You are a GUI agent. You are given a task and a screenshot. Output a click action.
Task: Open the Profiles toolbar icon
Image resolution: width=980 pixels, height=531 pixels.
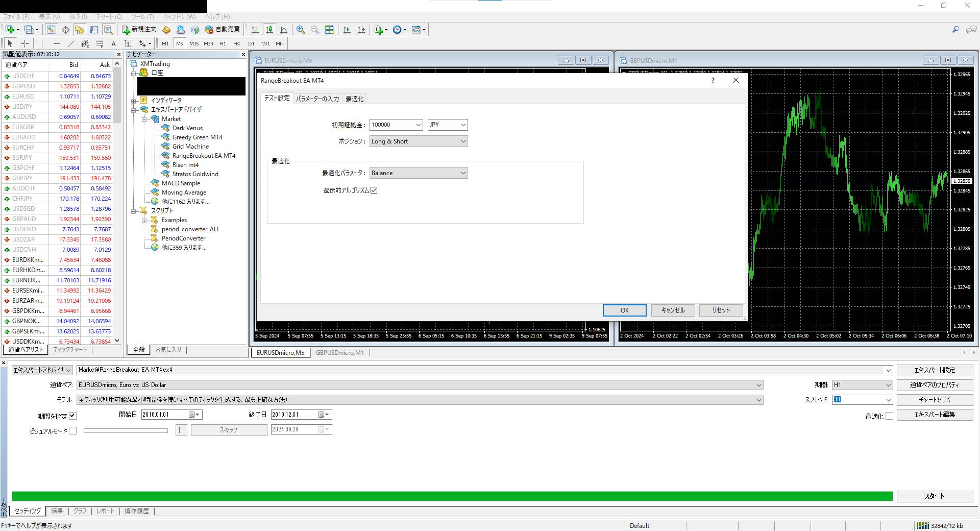30,30
